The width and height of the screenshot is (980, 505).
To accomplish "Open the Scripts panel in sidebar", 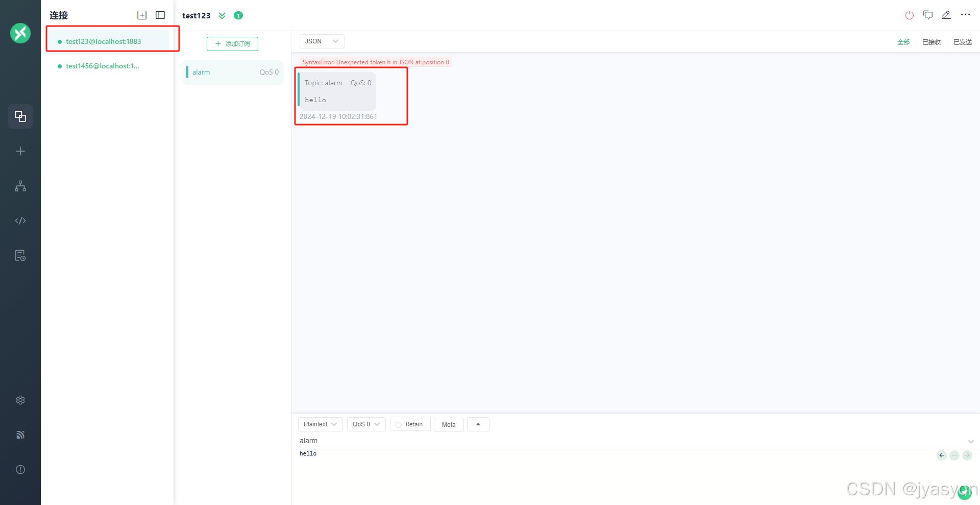I will (20, 221).
